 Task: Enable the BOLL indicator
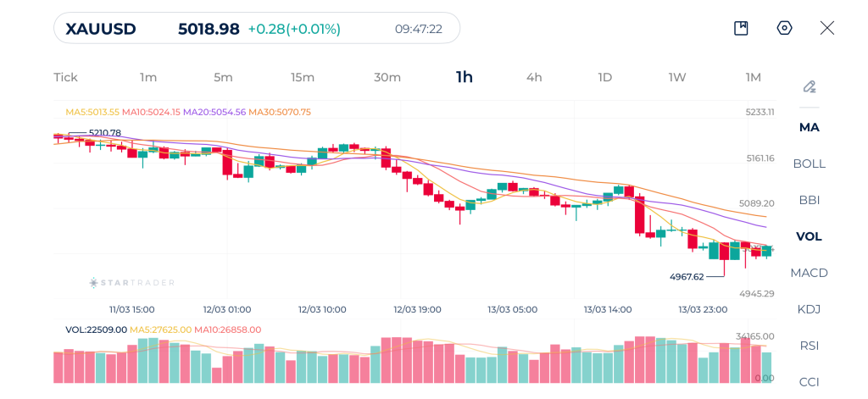(x=809, y=163)
